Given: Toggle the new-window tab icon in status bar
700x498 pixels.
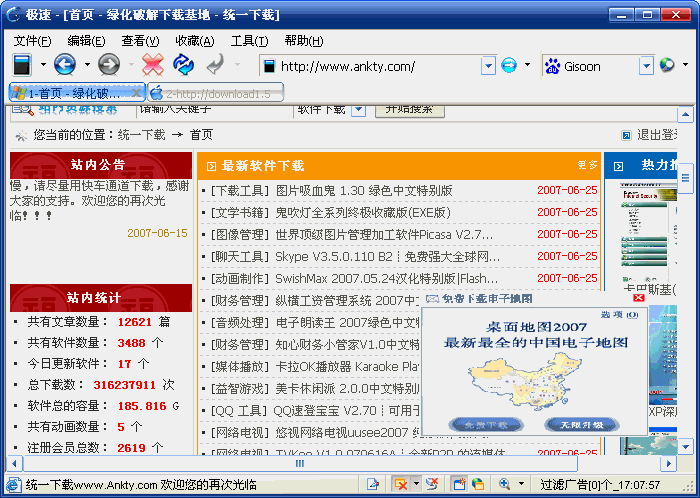Looking at the screenshot, I should click(x=458, y=484).
